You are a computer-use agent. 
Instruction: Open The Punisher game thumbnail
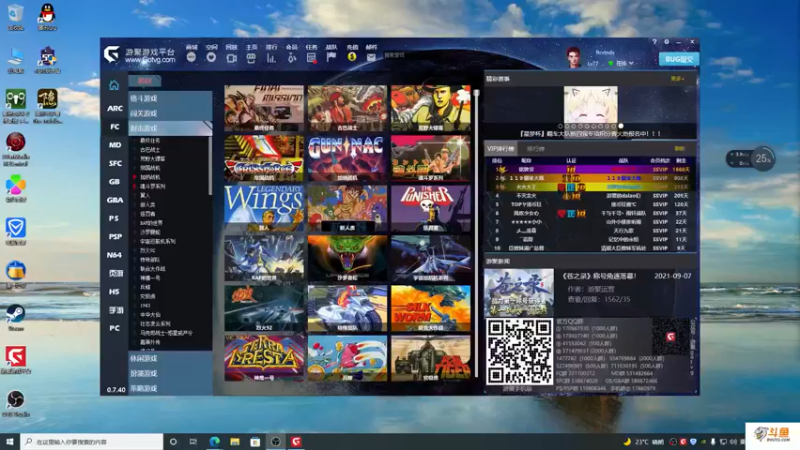coord(431,208)
